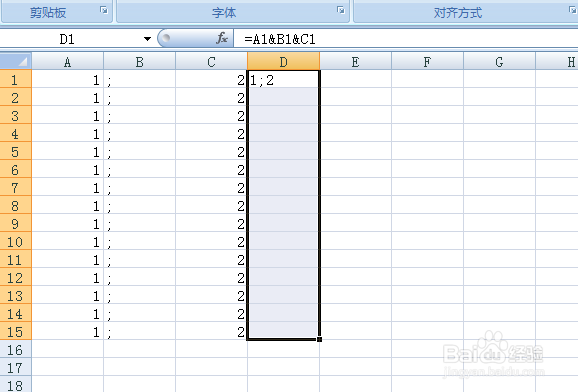Image resolution: width=578 pixels, height=392 pixels.
Task: Click cell A15 containing 1
Action: (67, 331)
